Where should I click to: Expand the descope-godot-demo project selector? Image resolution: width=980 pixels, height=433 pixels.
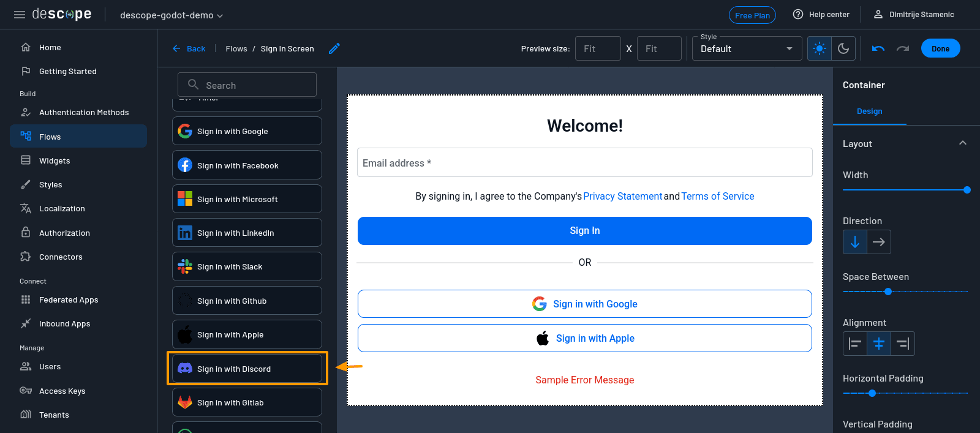(x=171, y=15)
